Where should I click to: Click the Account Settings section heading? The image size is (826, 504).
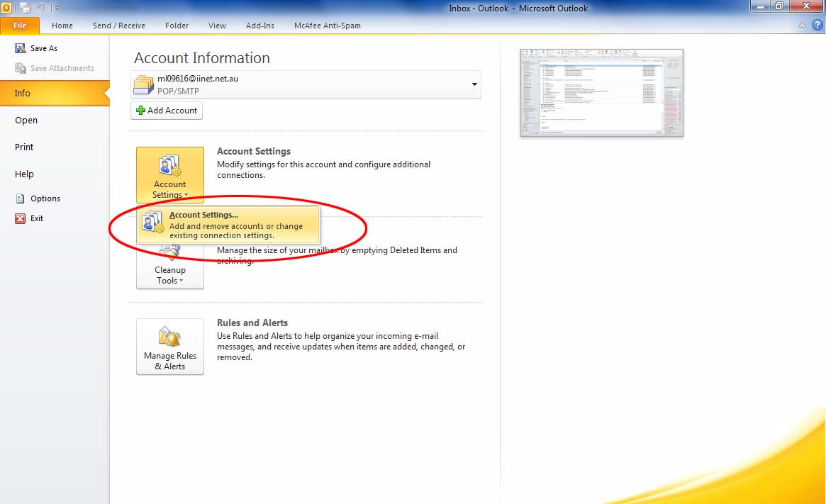pos(254,151)
